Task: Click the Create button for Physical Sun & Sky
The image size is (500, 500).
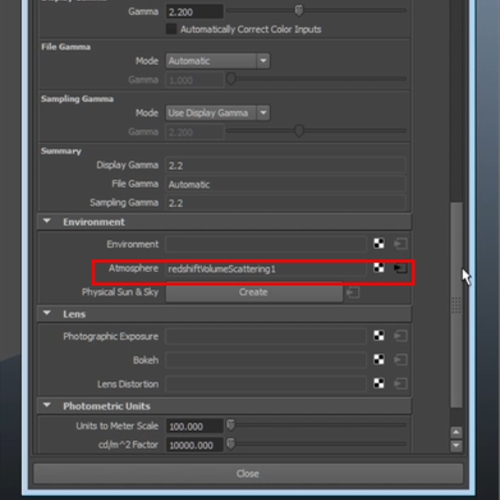Action: (x=254, y=292)
